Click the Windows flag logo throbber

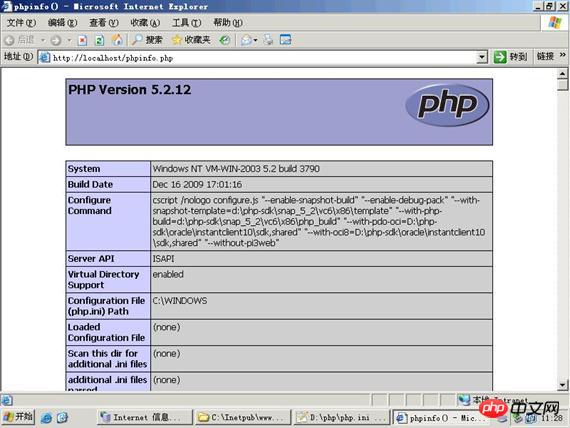pos(555,23)
